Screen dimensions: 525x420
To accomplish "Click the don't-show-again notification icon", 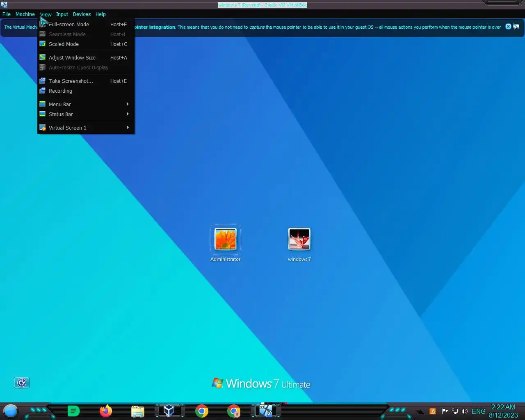I will (x=516, y=27).
